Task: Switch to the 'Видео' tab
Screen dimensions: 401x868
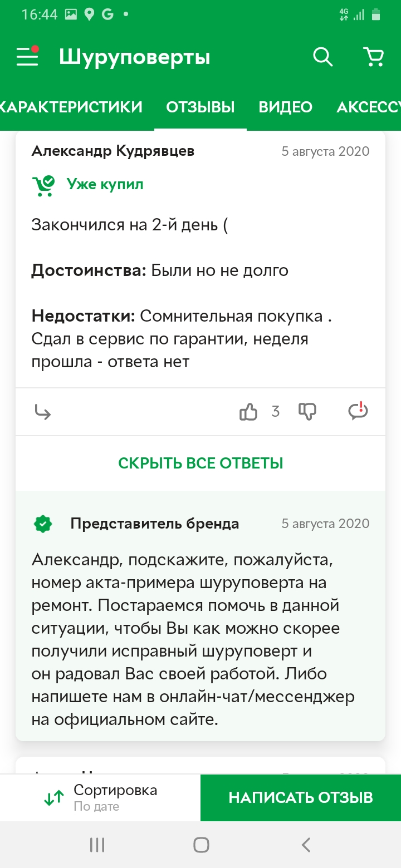Action: (x=285, y=107)
